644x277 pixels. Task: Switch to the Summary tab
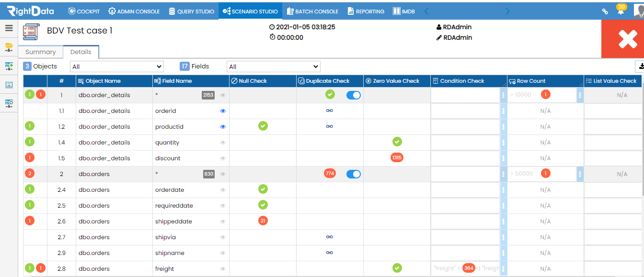pyautogui.click(x=41, y=52)
